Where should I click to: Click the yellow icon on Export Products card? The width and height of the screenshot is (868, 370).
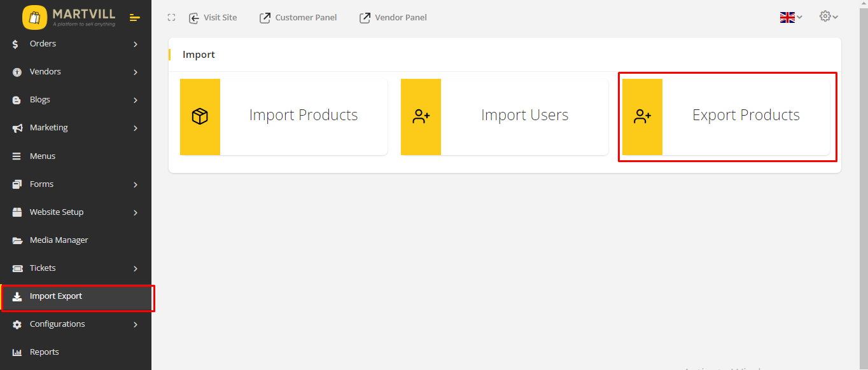tap(642, 117)
